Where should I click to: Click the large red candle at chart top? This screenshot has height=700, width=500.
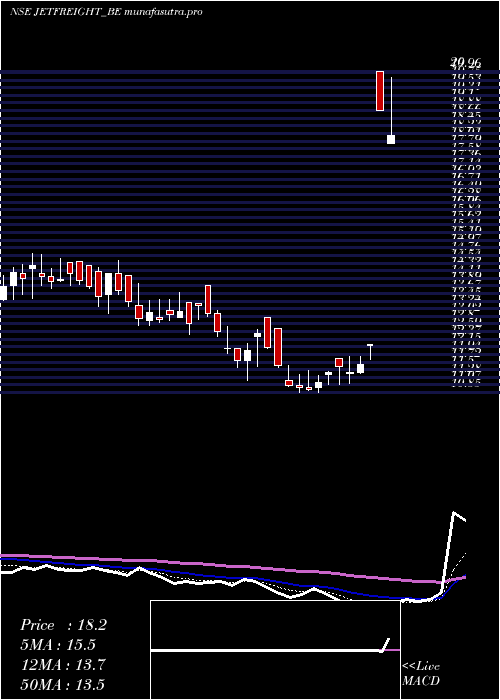click(x=380, y=91)
